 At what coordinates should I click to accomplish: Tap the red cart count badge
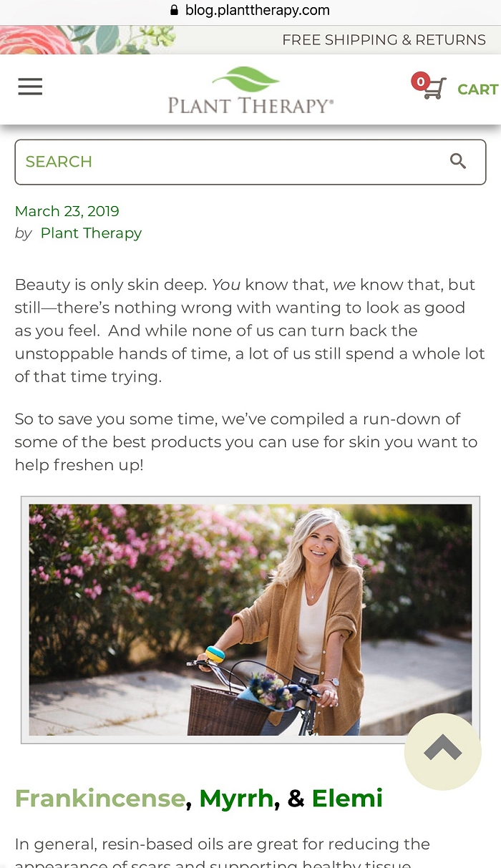click(420, 82)
